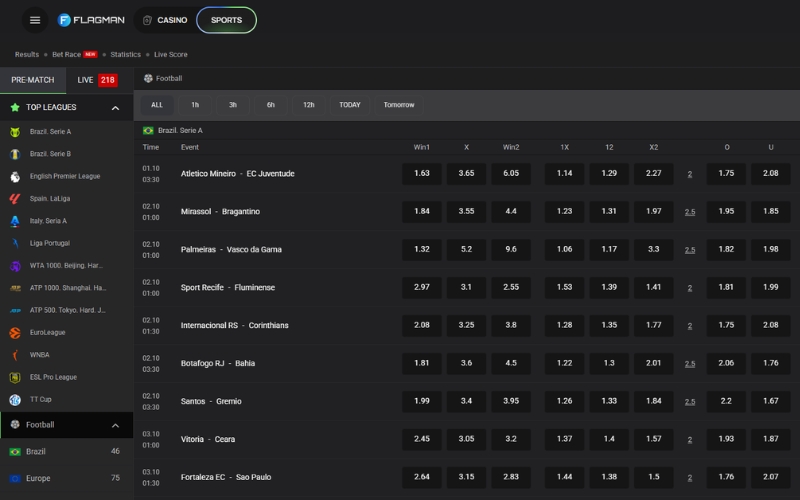Click the English Premier League lion icon
Screen dimensions: 800x500
click(15, 177)
